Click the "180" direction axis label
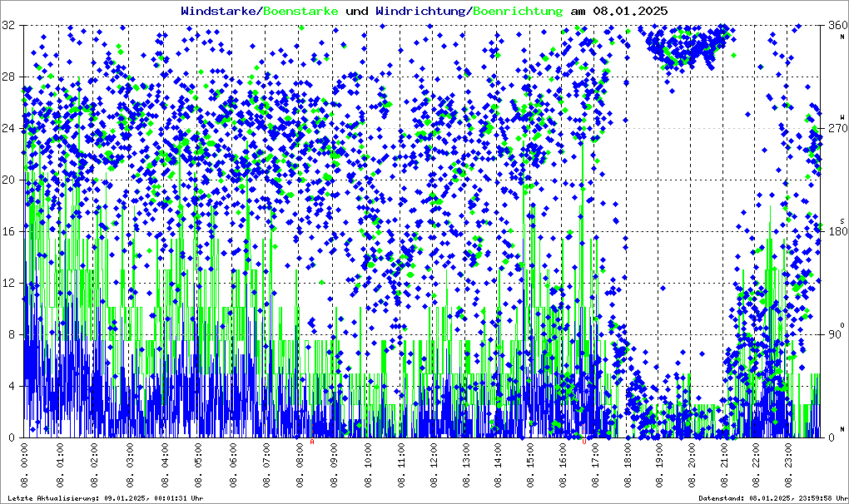Image resolution: width=849 pixels, height=504 pixels. [x=839, y=231]
